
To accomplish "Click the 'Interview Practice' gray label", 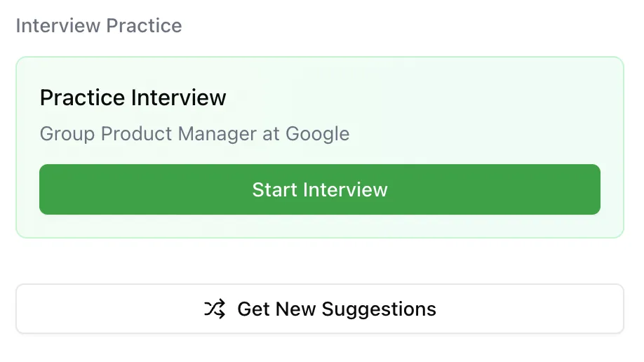I will pos(99,26).
